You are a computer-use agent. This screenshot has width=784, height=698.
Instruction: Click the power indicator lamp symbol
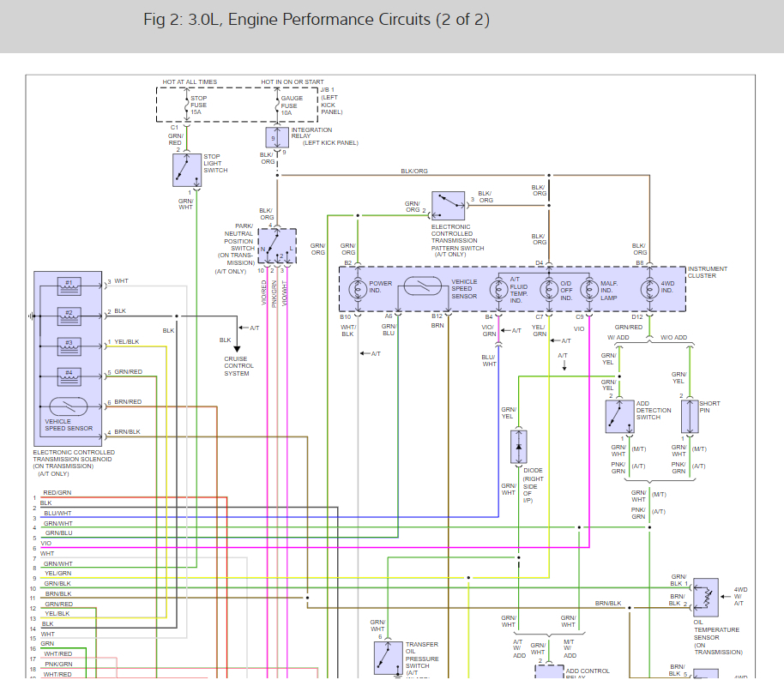pos(357,288)
